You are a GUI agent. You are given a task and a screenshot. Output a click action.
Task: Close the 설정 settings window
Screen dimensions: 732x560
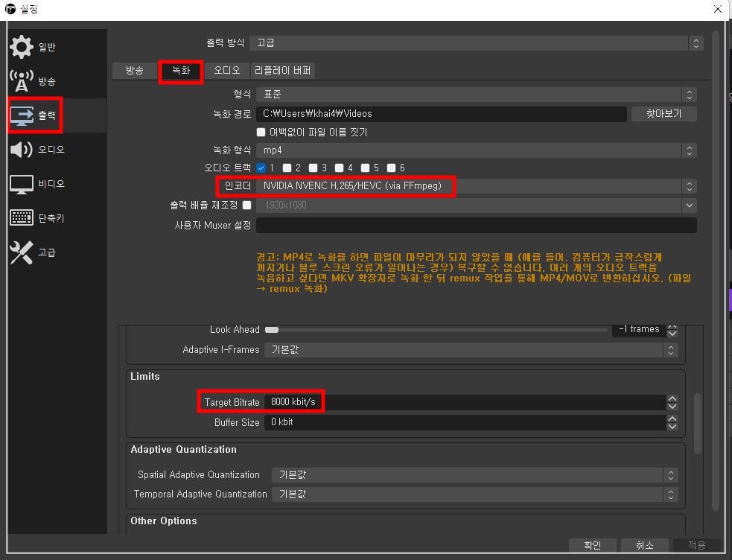tap(718, 10)
